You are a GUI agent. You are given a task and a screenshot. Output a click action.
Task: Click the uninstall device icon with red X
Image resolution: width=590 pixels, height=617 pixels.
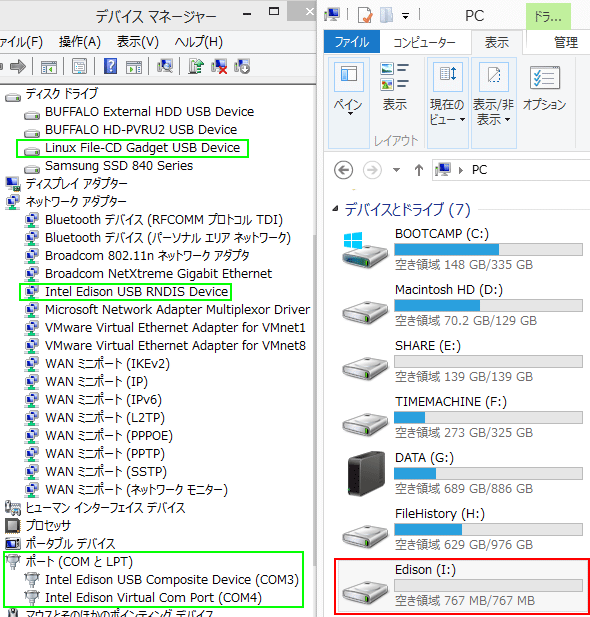[219, 66]
